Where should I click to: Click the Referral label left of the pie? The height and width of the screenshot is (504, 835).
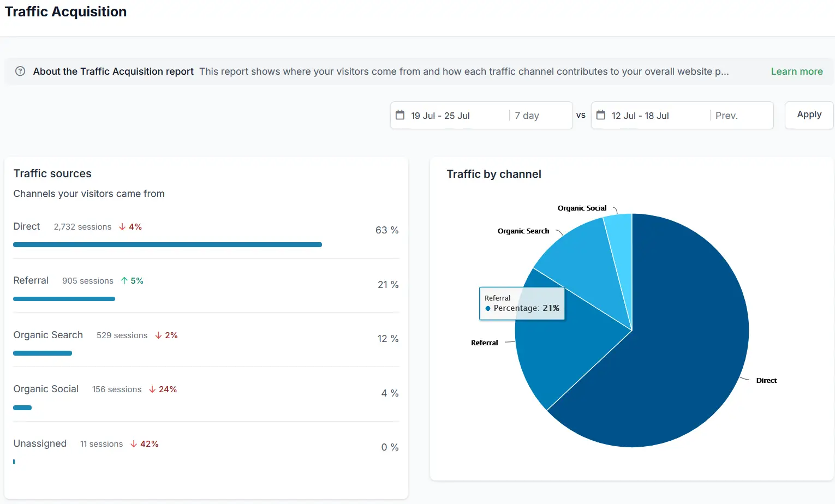(x=485, y=343)
